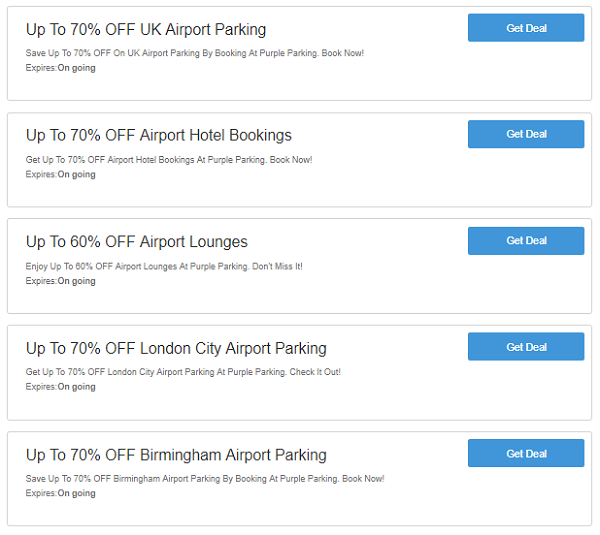Click the expiry line under UK Airport Parking
600x535 pixels.
click(x=60, y=68)
